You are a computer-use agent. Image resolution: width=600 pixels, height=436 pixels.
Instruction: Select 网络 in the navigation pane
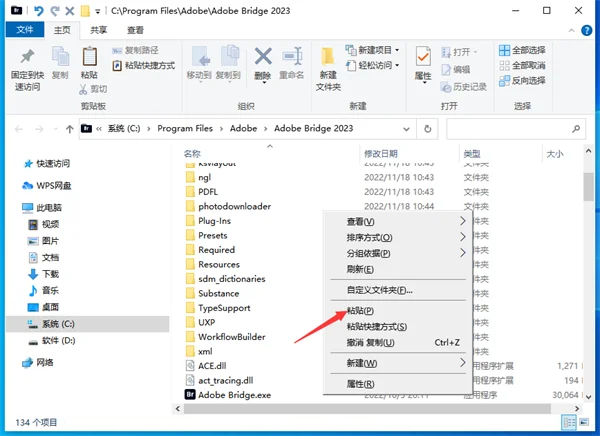(x=38, y=362)
